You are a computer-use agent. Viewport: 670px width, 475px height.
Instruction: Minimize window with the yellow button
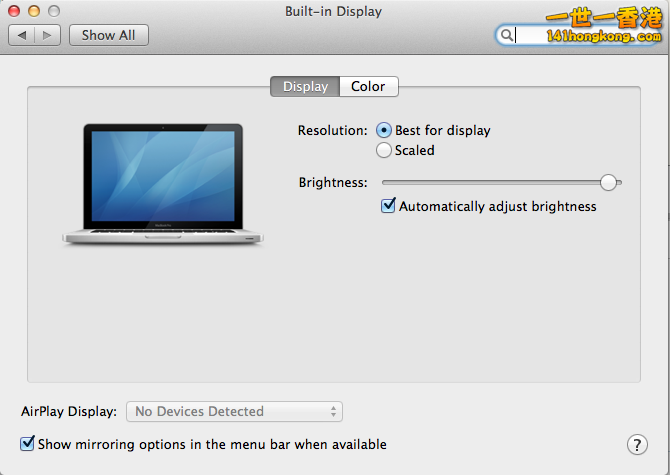(x=34, y=11)
